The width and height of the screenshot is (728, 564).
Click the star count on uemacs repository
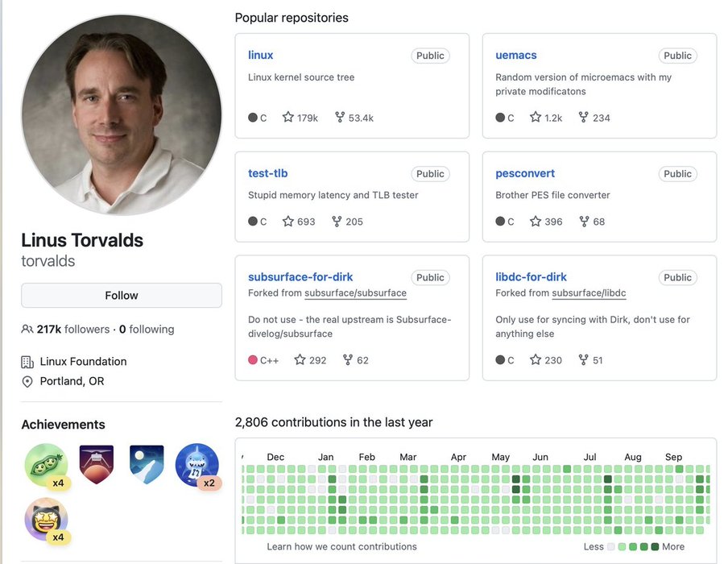(553, 118)
